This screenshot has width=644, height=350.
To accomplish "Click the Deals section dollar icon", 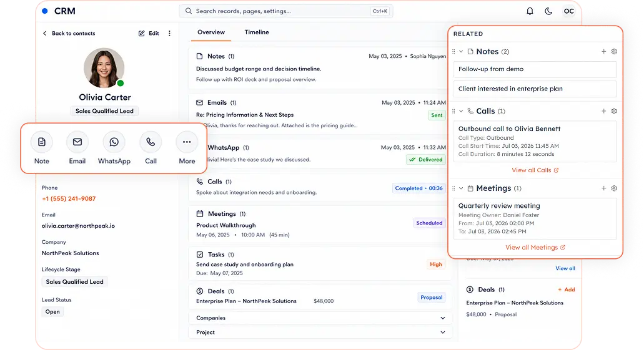I will tap(200, 291).
